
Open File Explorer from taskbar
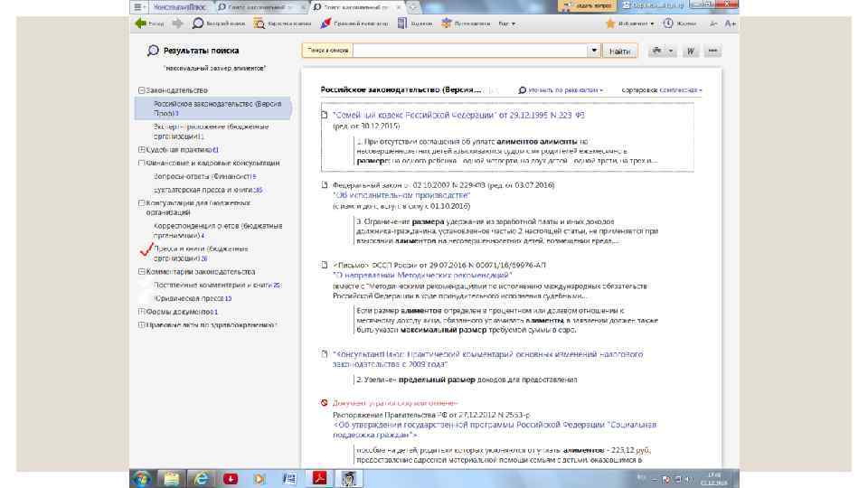[171, 479]
